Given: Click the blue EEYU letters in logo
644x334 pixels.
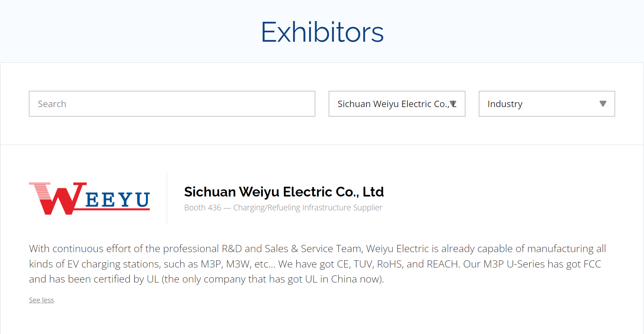Looking at the screenshot, I should pos(118,199).
